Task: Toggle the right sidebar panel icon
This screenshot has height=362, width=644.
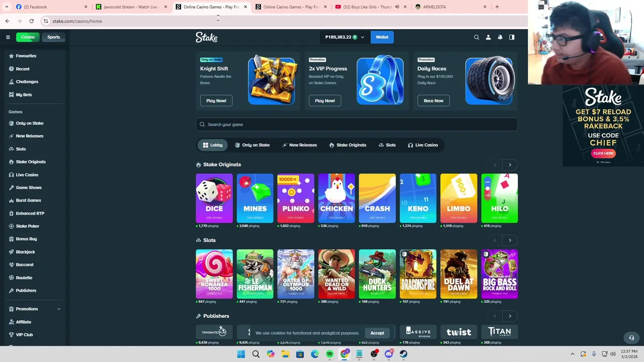Action: (512, 37)
